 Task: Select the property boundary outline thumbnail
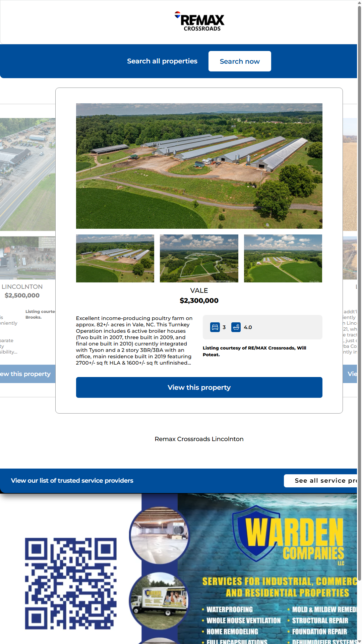(x=199, y=258)
